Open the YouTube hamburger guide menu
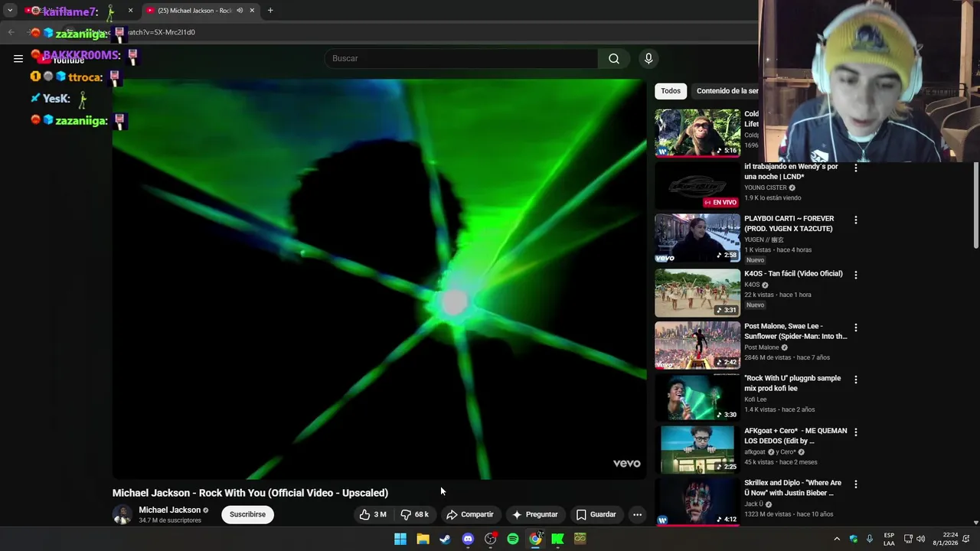 coord(18,58)
